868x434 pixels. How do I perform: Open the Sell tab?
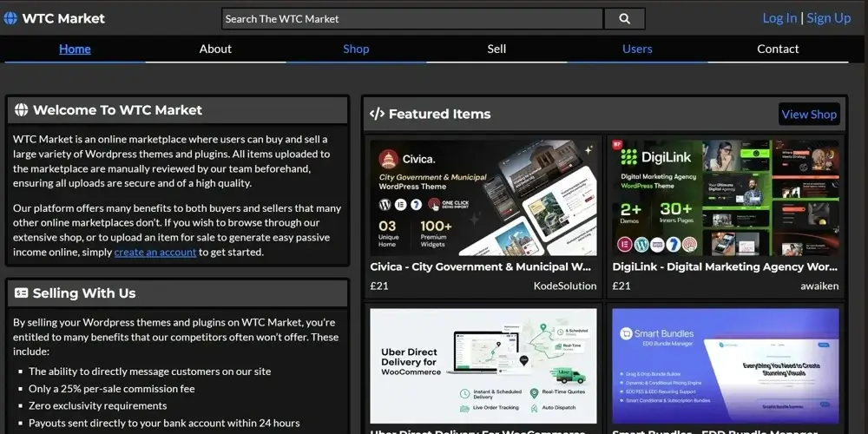(496, 49)
